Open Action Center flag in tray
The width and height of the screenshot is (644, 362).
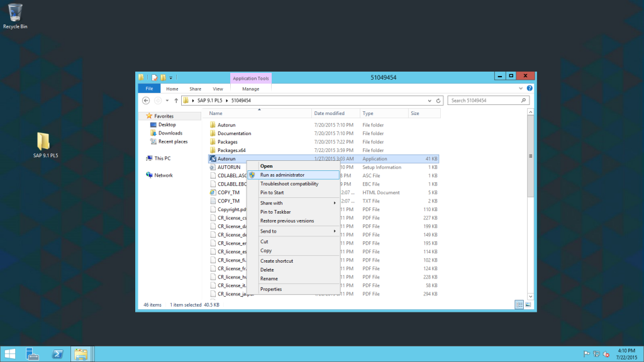(x=587, y=354)
